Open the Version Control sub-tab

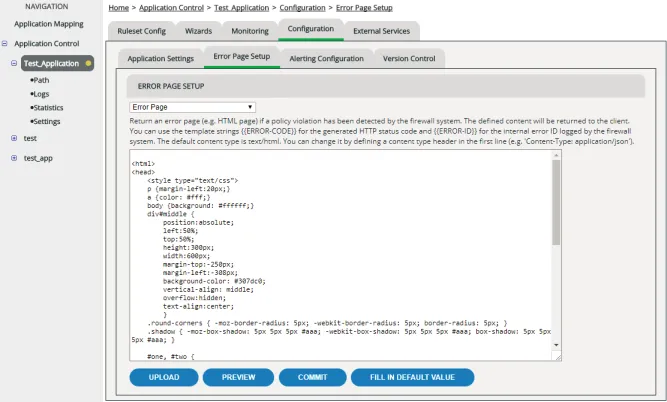409,59
